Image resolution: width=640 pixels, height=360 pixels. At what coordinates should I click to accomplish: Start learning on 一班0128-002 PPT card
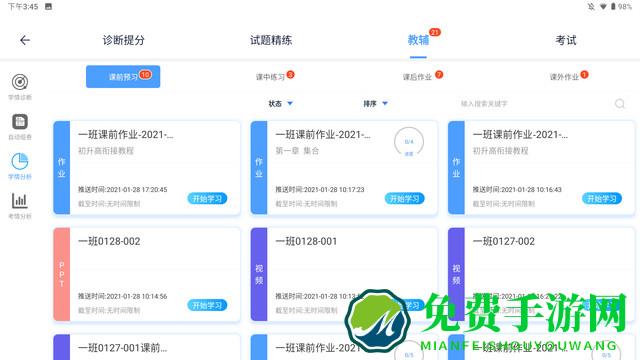tap(207, 305)
